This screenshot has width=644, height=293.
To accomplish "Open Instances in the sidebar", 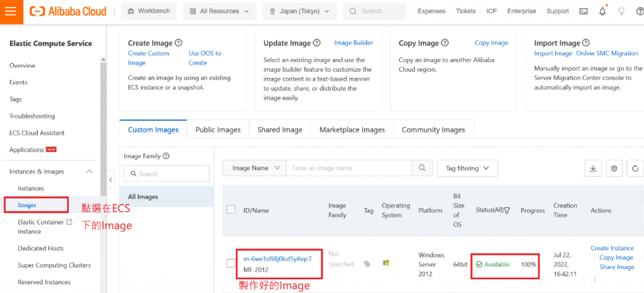I will [30, 189].
